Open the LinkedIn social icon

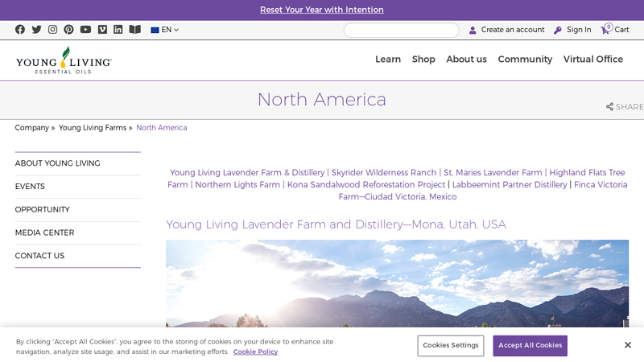(118, 30)
